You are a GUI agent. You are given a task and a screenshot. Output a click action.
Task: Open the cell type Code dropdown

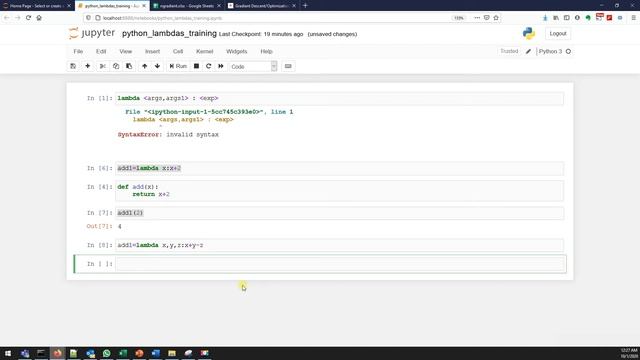pyautogui.click(x=253, y=66)
